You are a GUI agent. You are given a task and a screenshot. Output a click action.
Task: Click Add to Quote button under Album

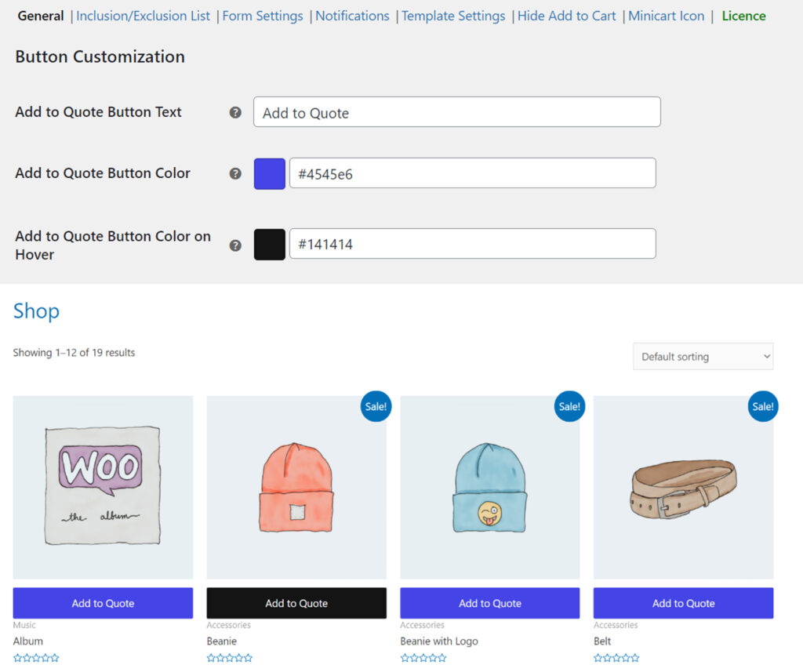coord(103,603)
